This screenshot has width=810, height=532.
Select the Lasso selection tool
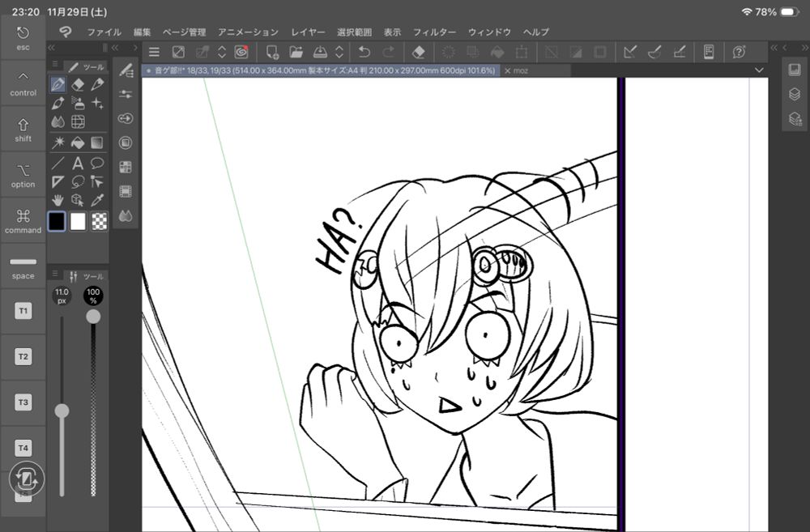pos(78,182)
